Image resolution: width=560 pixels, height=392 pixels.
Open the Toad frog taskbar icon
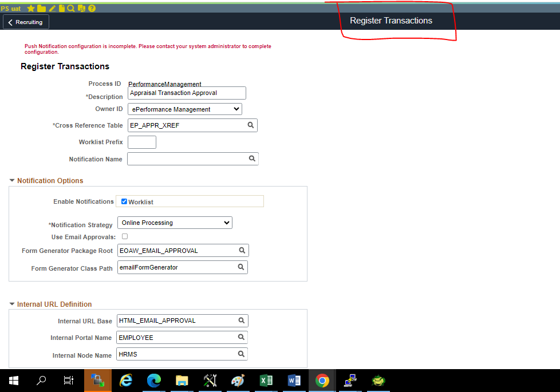[378, 381]
